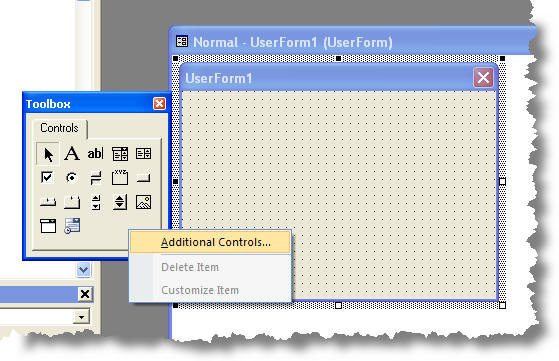Screen dimensions: 559x361
Task: Select the ComboBox control tool
Action: click(x=120, y=154)
